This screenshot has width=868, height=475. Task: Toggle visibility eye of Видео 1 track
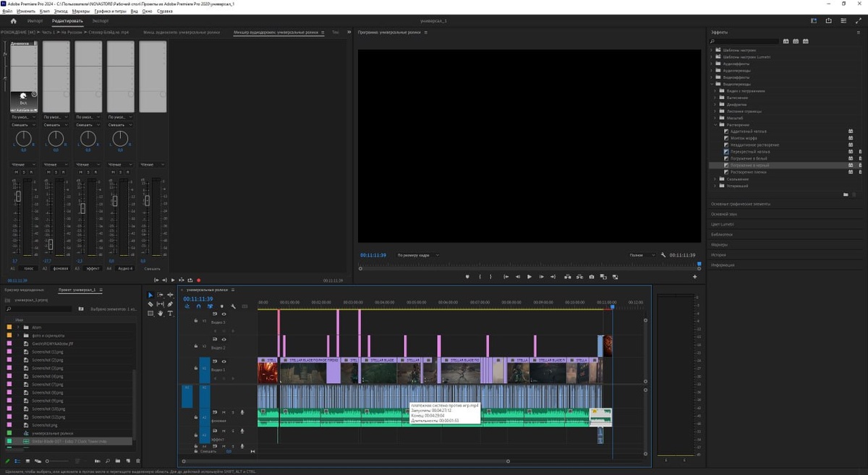tap(224, 361)
